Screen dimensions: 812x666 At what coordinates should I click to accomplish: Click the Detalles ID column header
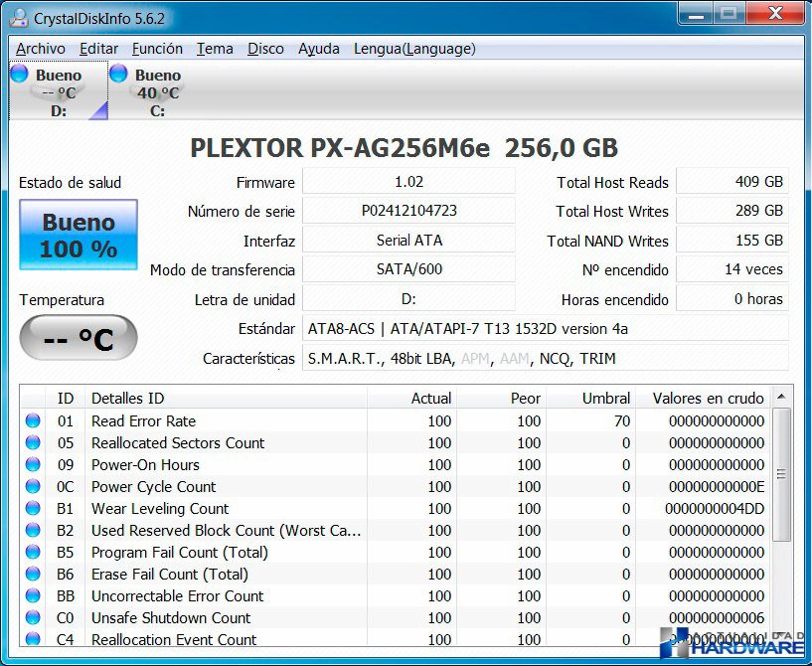click(127, 398)
